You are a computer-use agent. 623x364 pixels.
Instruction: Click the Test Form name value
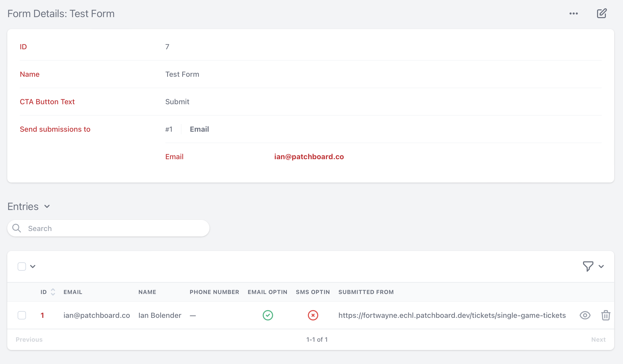(182, 74)
